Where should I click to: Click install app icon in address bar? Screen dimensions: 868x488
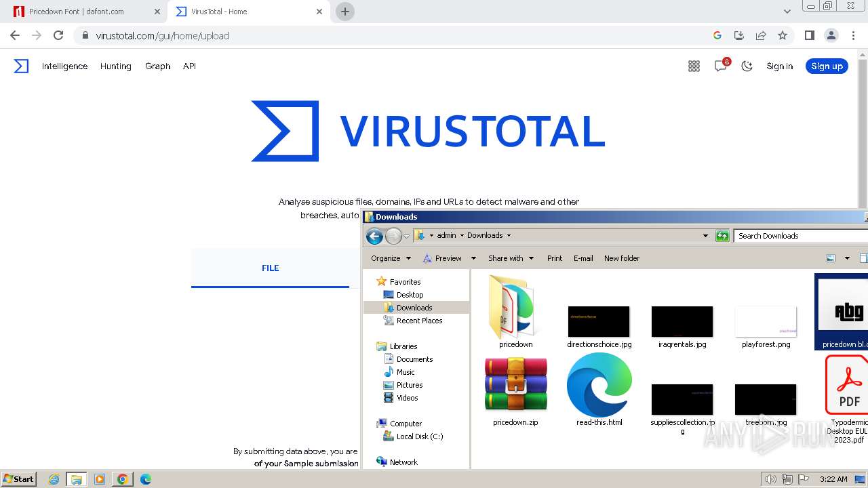(739, 35)
